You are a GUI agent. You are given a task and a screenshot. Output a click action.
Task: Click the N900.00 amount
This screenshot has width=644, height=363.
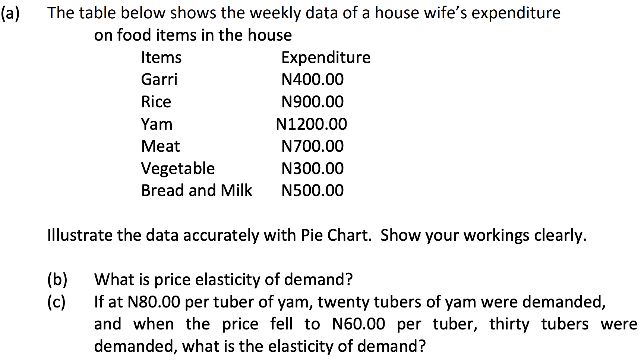312,102
